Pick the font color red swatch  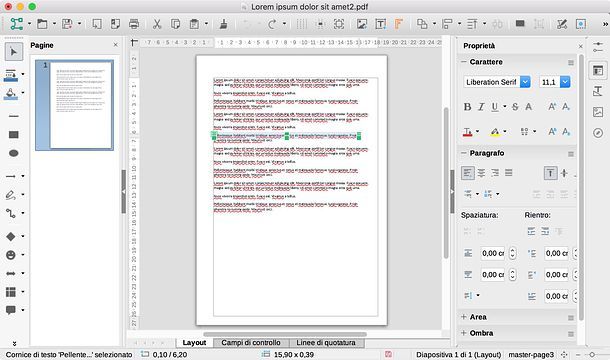(x=468, y=132)
